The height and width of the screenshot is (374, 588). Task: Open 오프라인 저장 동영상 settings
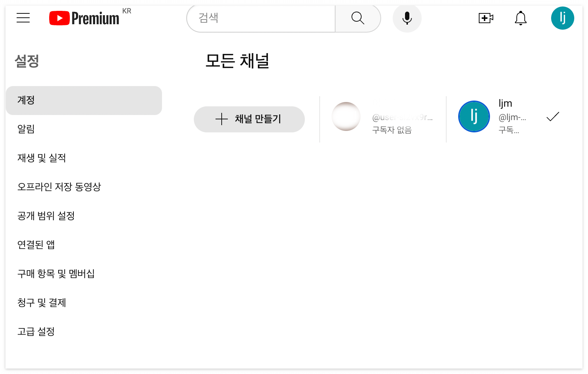pyautogui.click(x=60, y=187)
